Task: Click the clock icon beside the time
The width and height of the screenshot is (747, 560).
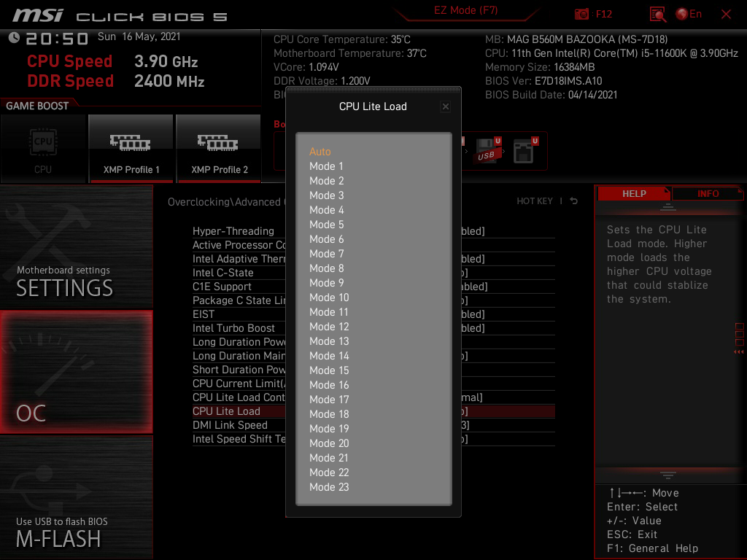Action: tap(14, 38)
